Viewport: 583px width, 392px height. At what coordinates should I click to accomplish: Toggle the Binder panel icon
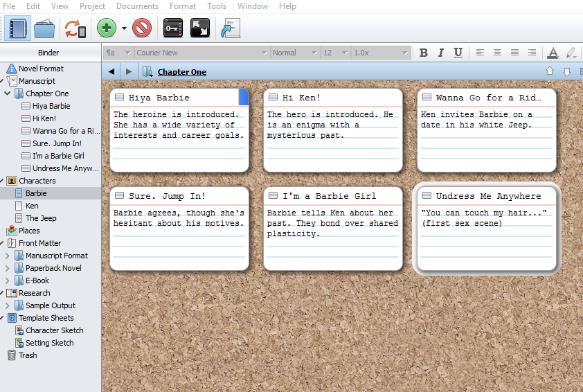pyautogui.click(x=17, y=28)
